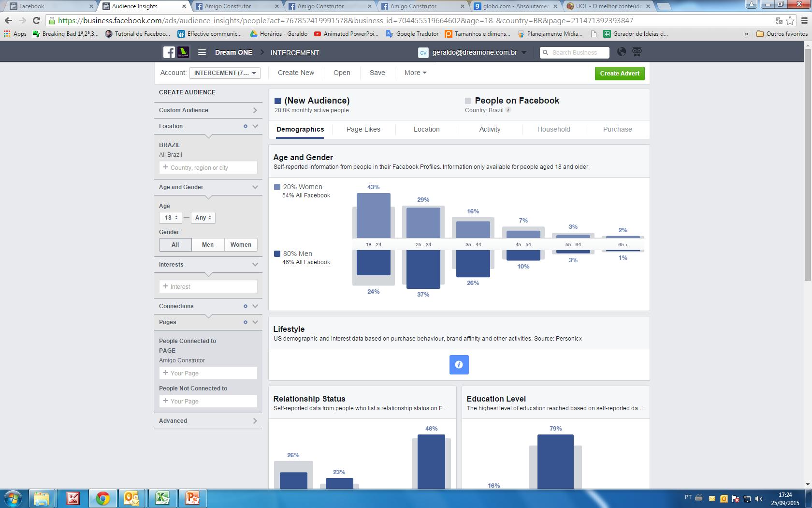The height and width of the screenshot is (508, 812).
Task: Open the Google Tradutor bookmark
Action: click(x=412, y=34)
